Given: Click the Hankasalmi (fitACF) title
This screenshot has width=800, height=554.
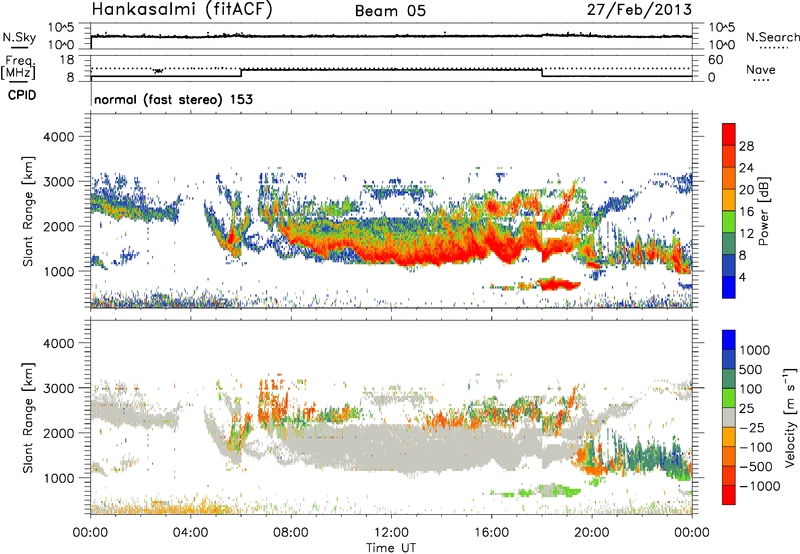Looking at the screenshot, I should (182, 10).
